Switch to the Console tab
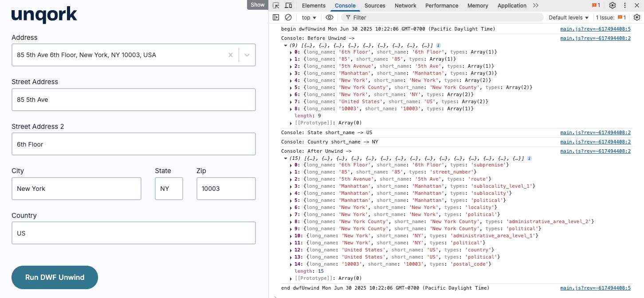 pyautogui.click(x=345, y=5)
